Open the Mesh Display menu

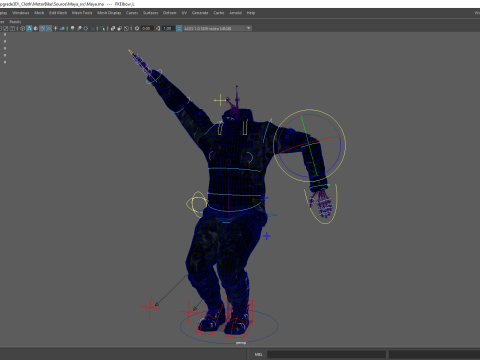pos(109,13)
